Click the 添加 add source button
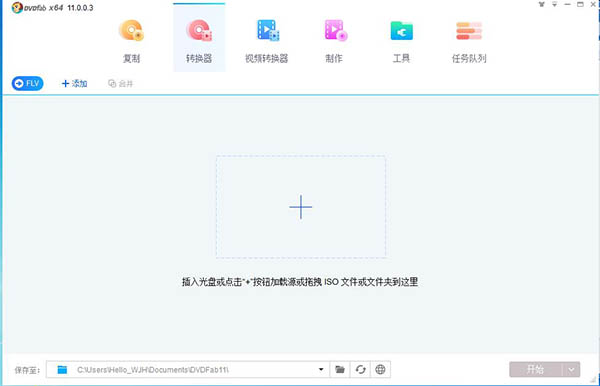 [75, 83]
